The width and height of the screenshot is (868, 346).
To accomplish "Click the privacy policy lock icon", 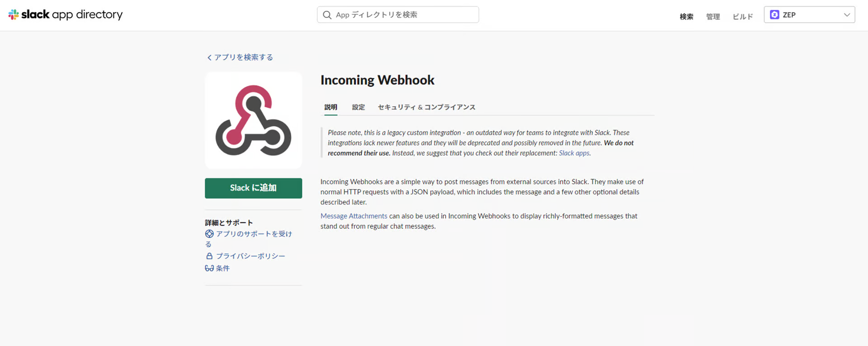I will pyautogui.click(x=209, y=256).
